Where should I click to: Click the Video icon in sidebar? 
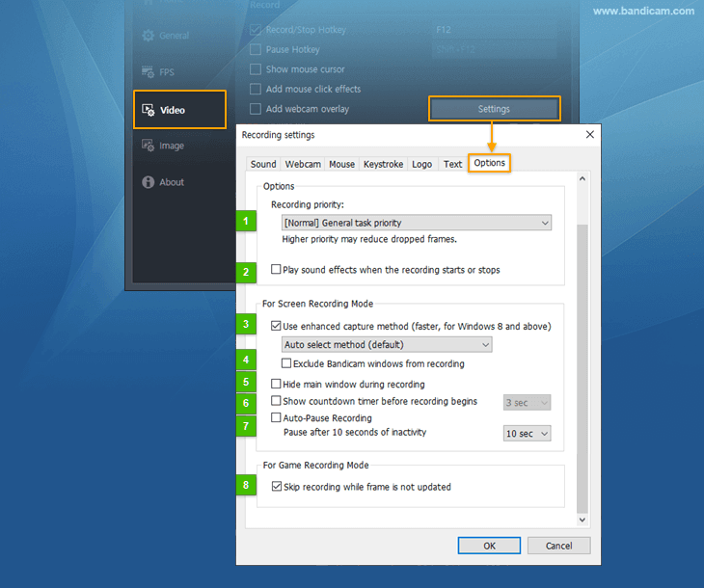tap(149, 110)
